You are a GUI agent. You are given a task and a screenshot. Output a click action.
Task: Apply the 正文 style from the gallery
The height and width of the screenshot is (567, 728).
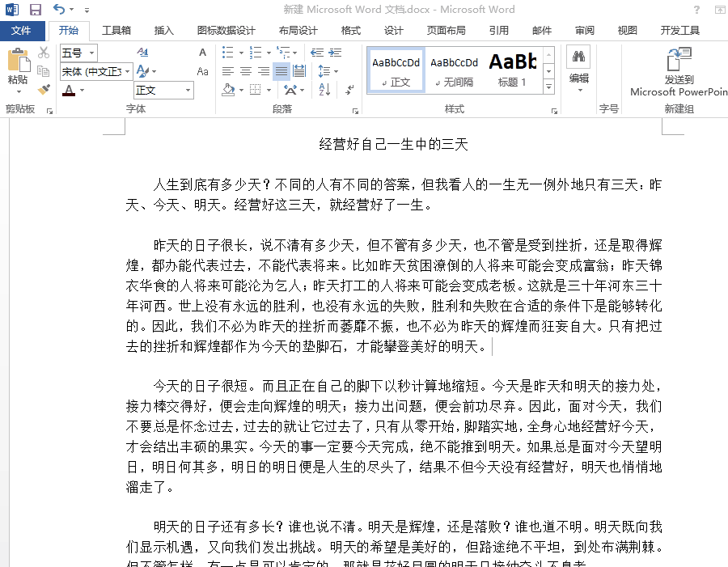tap(396, 70)
